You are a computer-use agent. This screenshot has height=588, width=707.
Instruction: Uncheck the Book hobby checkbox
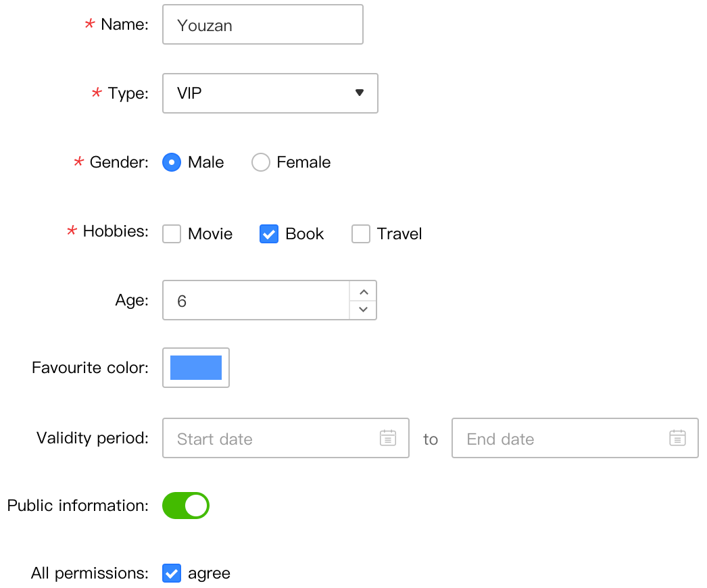(x=269, y=234)
